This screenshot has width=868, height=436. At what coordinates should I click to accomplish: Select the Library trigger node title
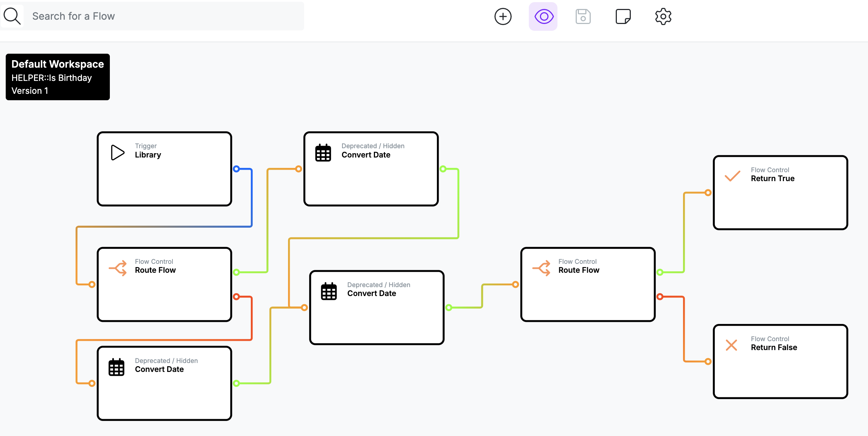pyautogui.click(x=148, y=155)
